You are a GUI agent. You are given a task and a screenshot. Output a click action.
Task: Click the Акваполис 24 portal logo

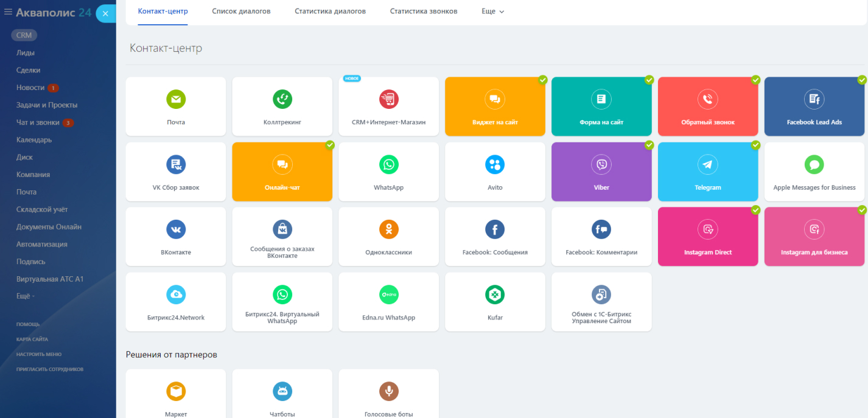tap(54, 12)
